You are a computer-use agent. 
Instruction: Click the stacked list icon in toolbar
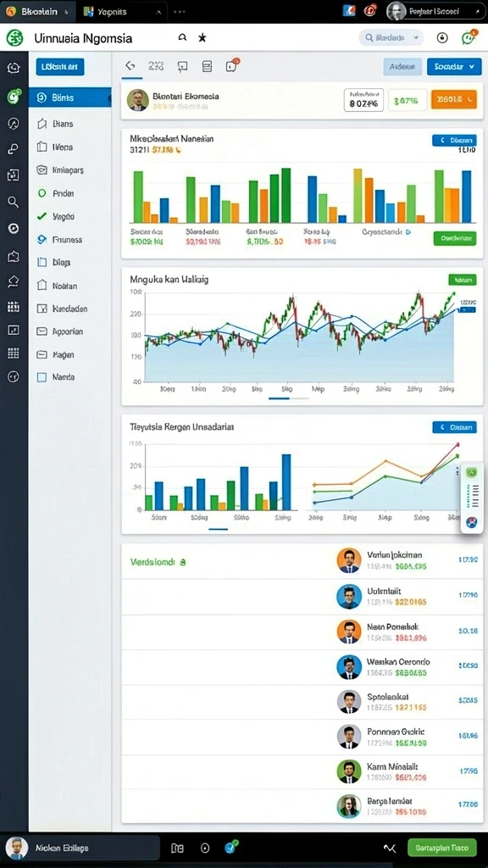[x=207, y=66]
